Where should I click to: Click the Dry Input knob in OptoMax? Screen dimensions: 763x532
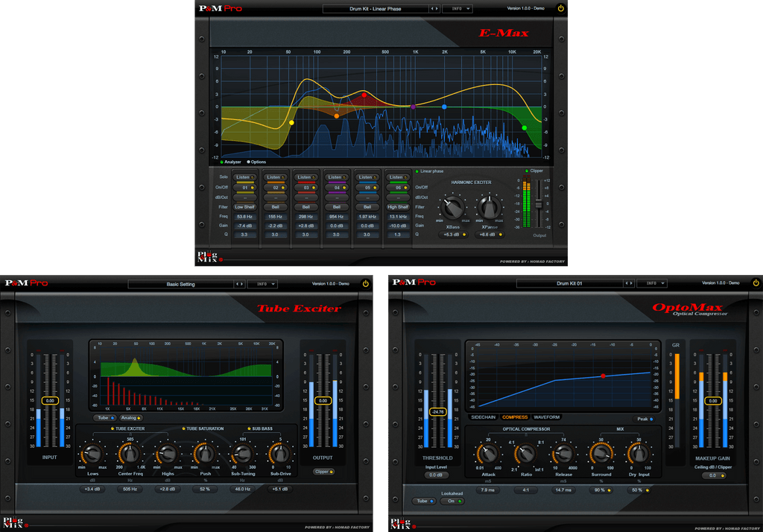pyautogui.click(x=639, y=455)
